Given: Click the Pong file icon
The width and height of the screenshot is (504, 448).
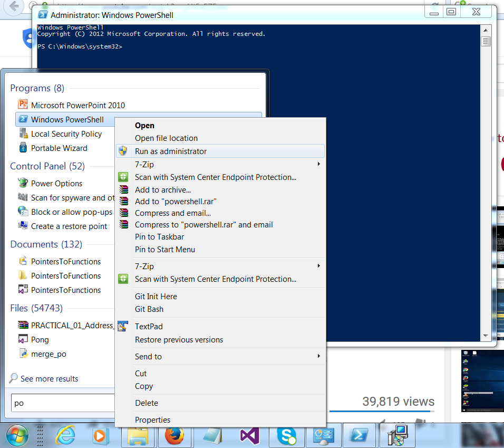Looking at the screenshot, I should click(x=23, y=339).
